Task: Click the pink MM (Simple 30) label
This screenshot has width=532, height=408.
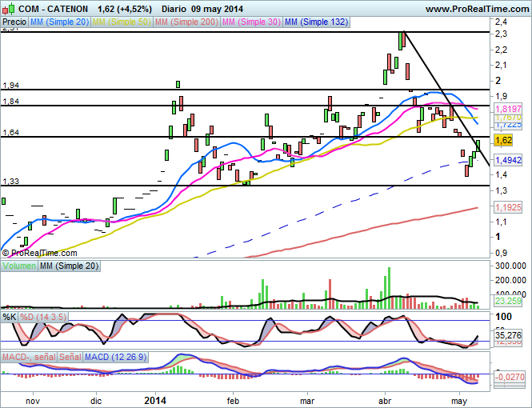Action: point(252,22)
